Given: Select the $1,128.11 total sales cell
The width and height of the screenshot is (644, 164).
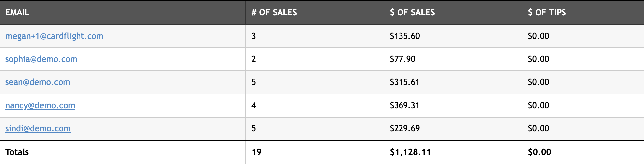Looking at the screenshot, I should [453, 152].
